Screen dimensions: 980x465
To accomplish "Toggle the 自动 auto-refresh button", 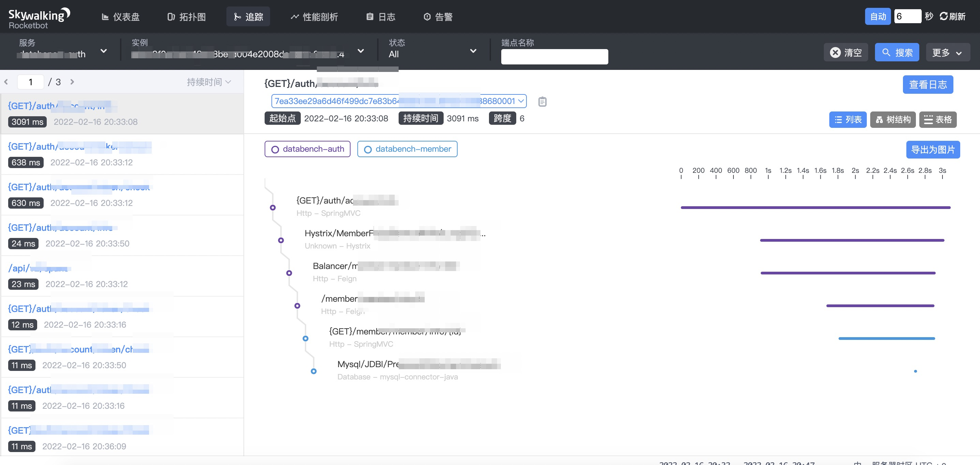I will [x=877, y=16].
